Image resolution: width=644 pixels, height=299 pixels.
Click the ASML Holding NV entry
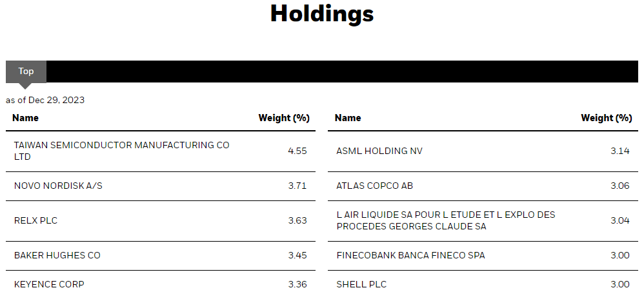click(x=379, y=151)
